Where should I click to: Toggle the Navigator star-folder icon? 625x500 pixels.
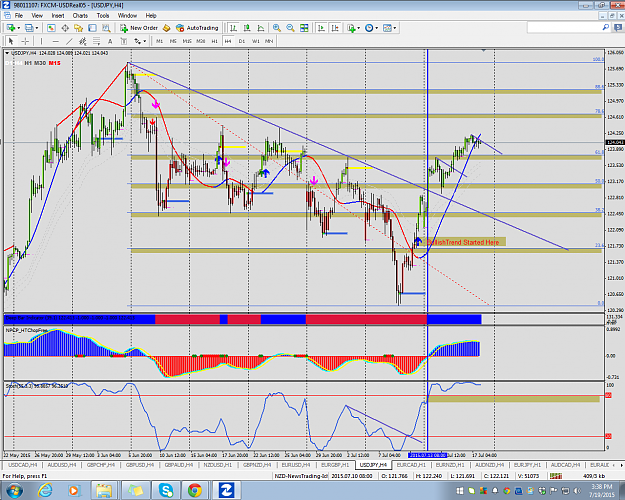click(x=79, y=28)
